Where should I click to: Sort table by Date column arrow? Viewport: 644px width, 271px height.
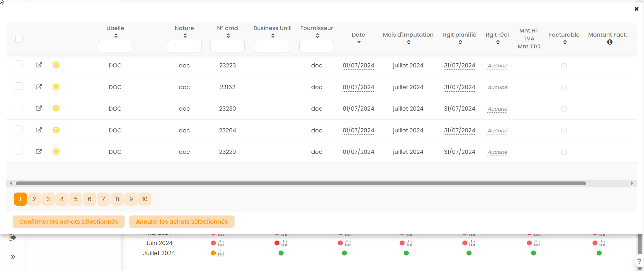(x=359, y=43)
